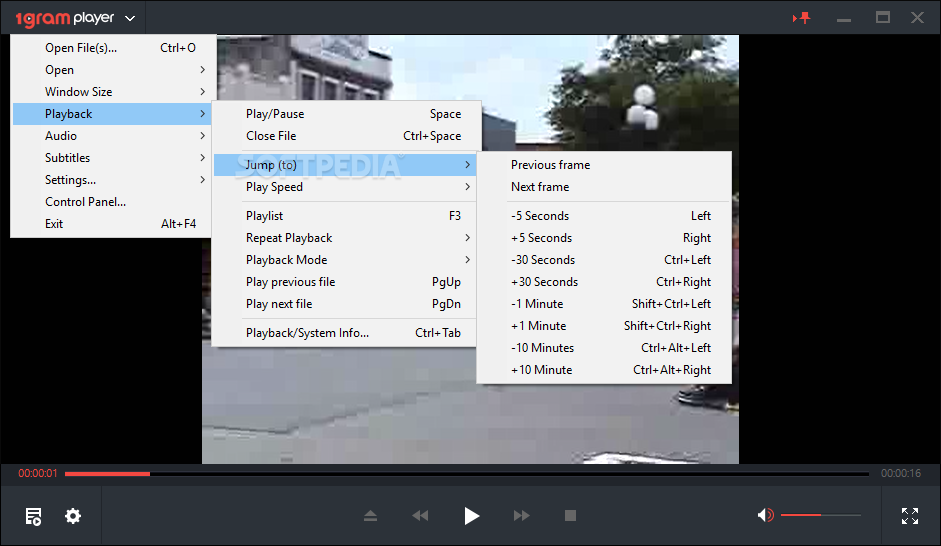
Task: Toggle the always-on-top pin icon
Action: pos(802,18)
